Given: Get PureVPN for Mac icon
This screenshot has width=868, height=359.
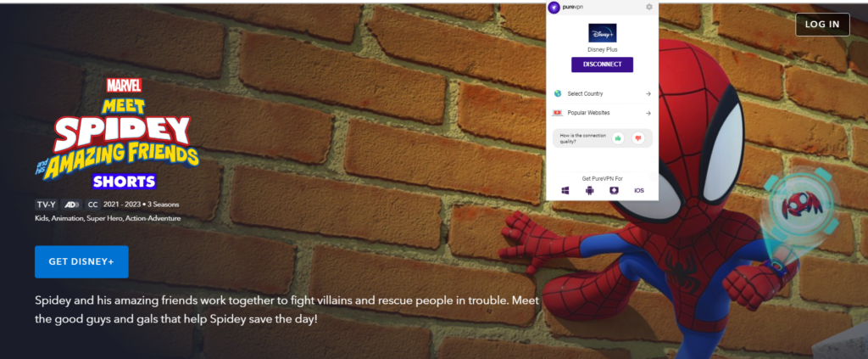Looking at the screenshot, I should [614, 191].
